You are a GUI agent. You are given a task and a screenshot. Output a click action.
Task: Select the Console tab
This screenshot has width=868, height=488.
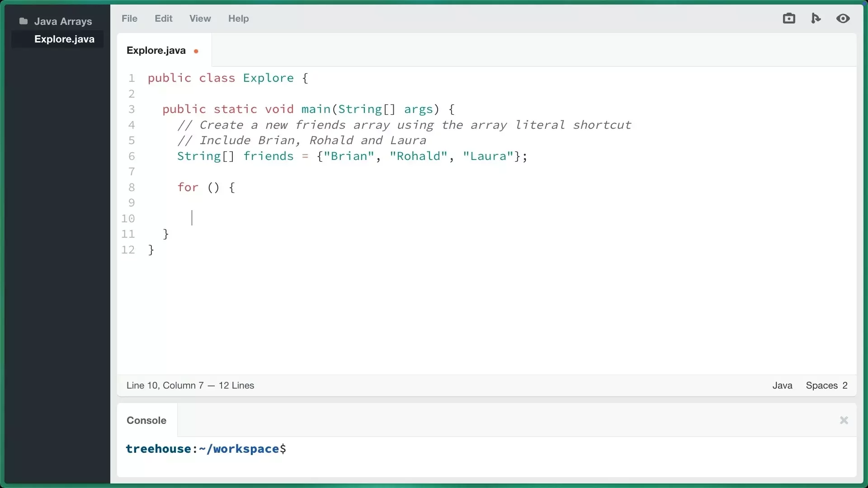tap(146, 420)
